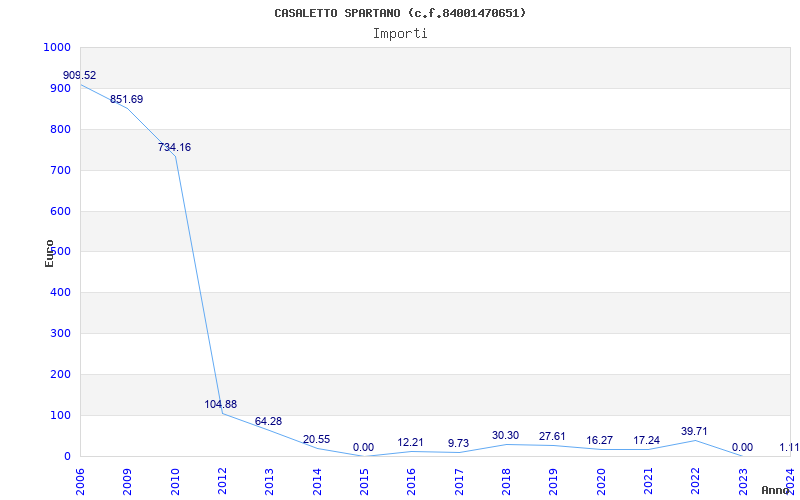Select the 104.88 data label
The width and height of the screenshot is (800, 500).
click(x=221, y=405)
